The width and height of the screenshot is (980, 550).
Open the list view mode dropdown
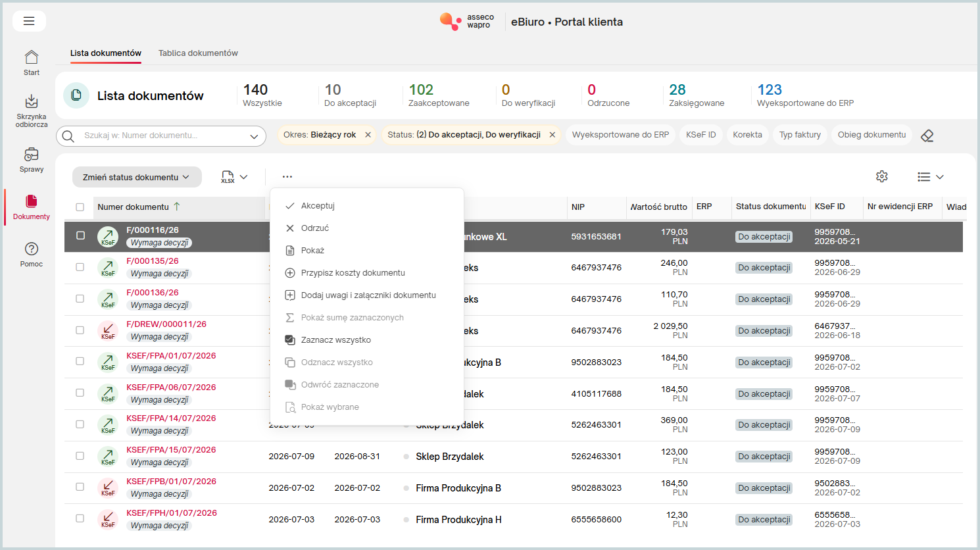tap(931, 177)
